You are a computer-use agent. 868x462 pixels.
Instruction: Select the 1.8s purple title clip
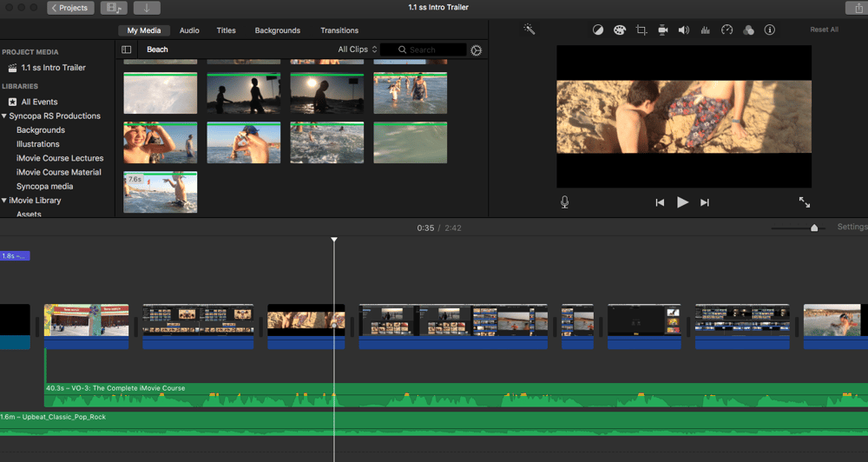(15, 256)
